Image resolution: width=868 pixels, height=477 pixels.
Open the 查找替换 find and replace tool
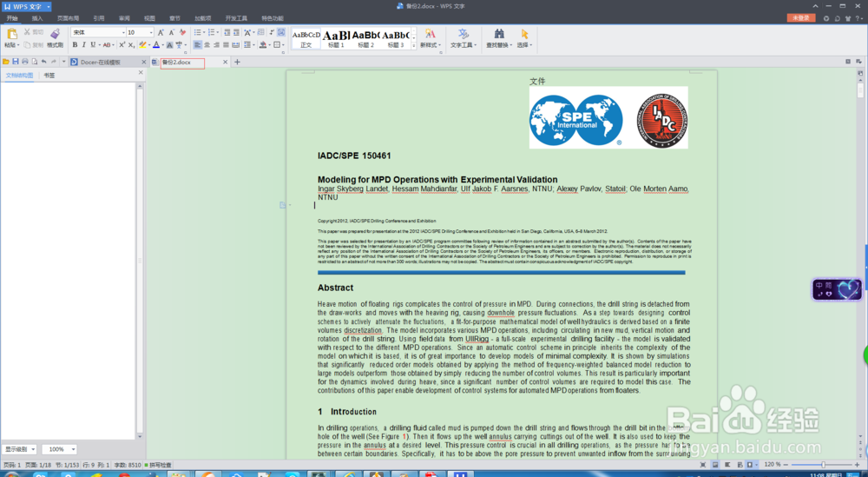tap(499, 39)
